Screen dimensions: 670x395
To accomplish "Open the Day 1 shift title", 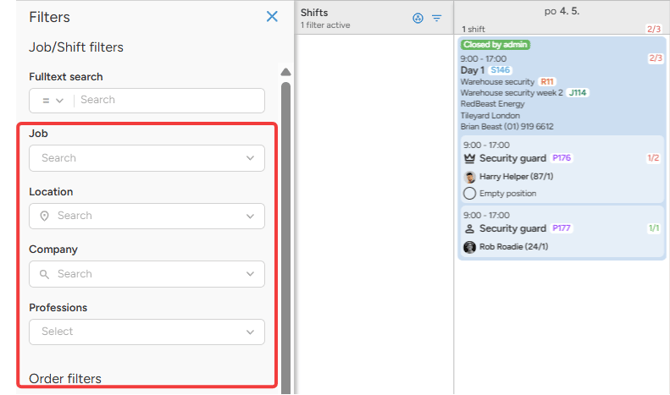I will [472, 70].
